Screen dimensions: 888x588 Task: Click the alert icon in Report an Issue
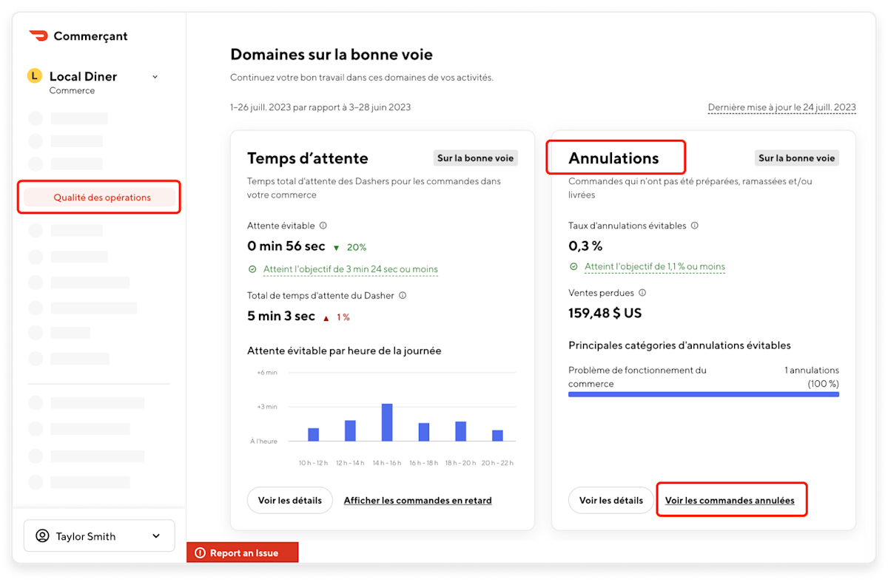200,552
